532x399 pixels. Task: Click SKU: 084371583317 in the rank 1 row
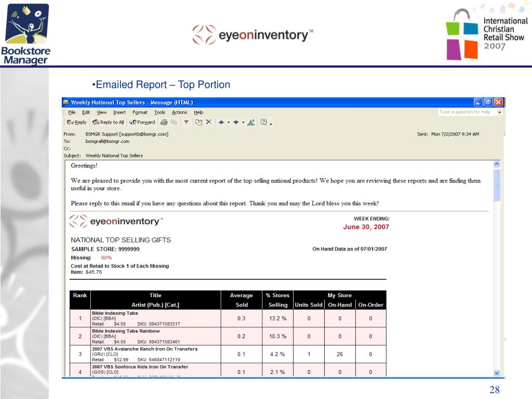tap(158, 324)
